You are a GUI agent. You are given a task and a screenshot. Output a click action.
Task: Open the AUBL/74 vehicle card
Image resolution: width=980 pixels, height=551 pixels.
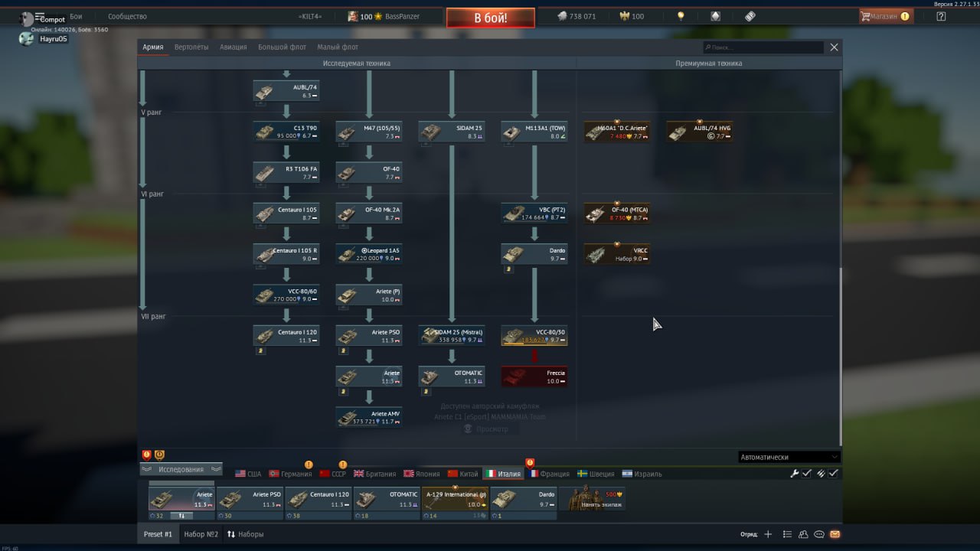click(286, 92)
